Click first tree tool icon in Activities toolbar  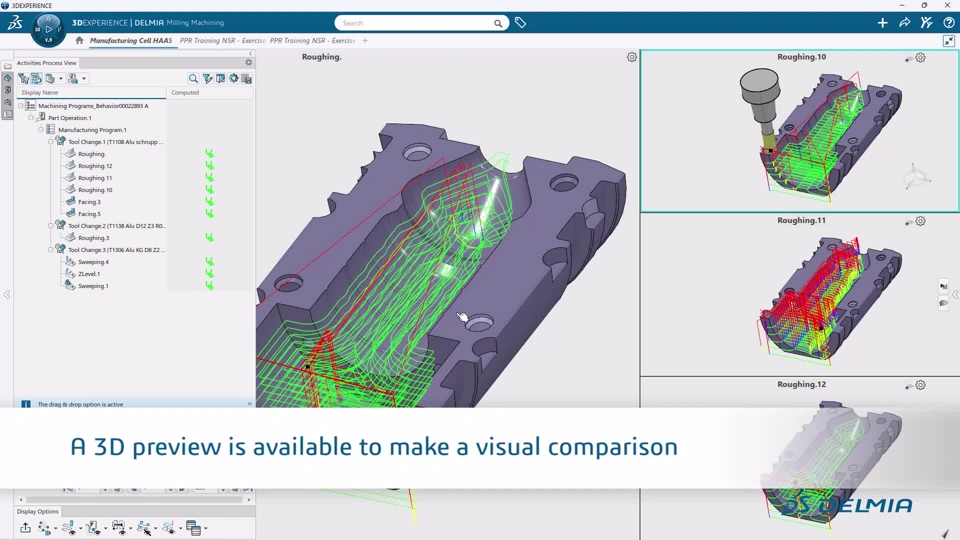coord(23,78)
